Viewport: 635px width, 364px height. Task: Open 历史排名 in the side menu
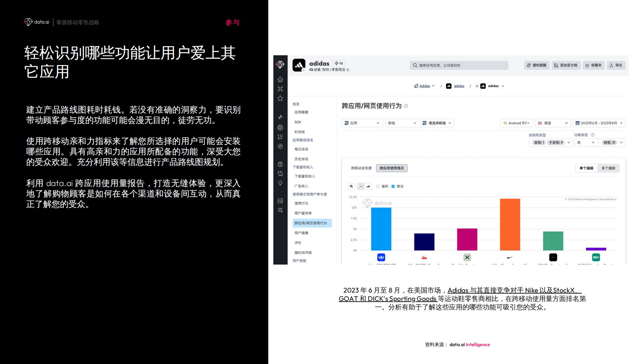coord(301,159)
